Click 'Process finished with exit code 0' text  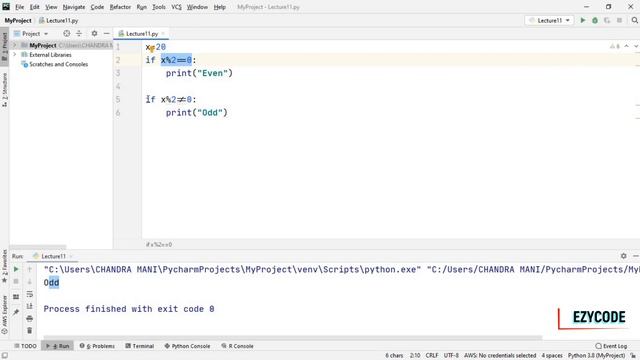(129, 309)
